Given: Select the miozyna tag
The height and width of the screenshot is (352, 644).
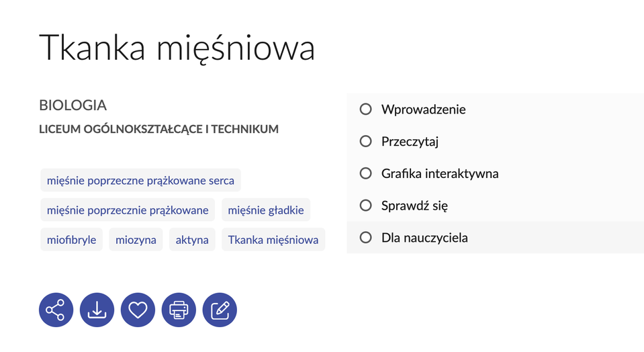Looking at the screenshot, I should [136, 240].
